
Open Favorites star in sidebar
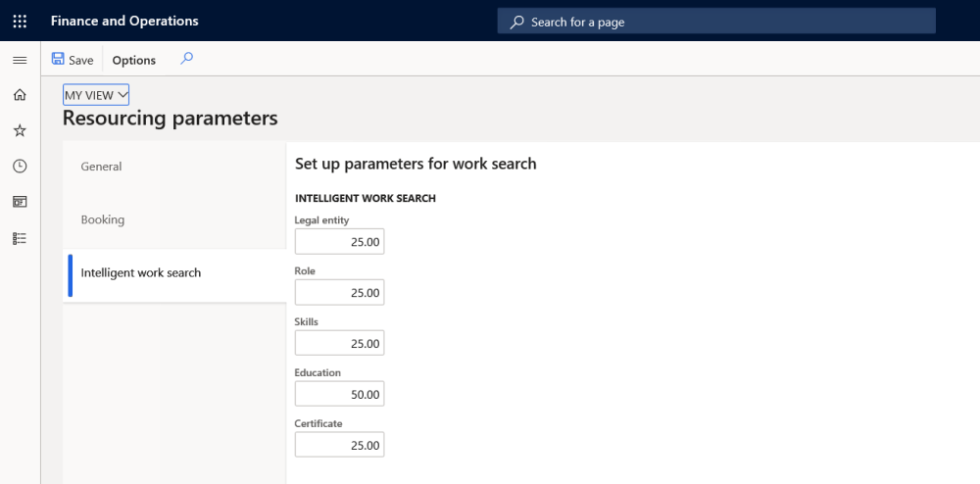click(x=20, y=130)
